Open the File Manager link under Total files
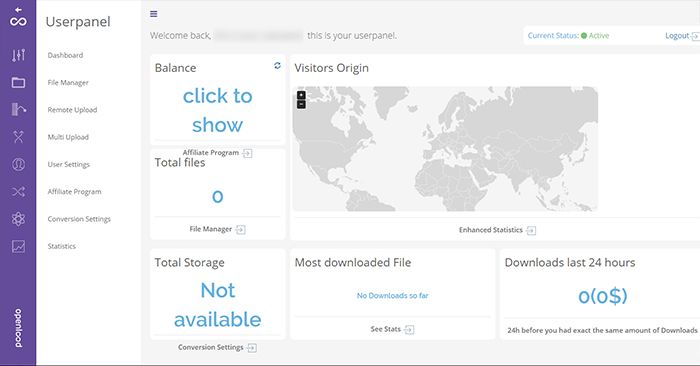The width and height of the screenshot is (700, 366). [211, 229]
